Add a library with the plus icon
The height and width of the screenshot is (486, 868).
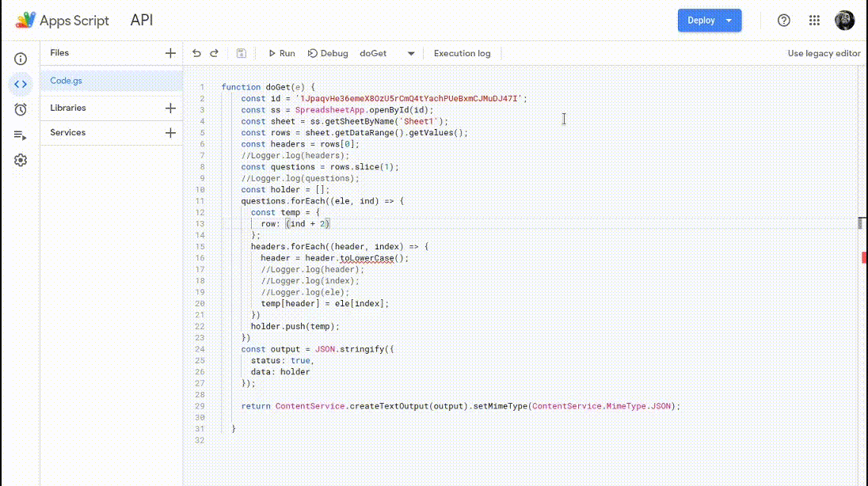coord(170,107)
